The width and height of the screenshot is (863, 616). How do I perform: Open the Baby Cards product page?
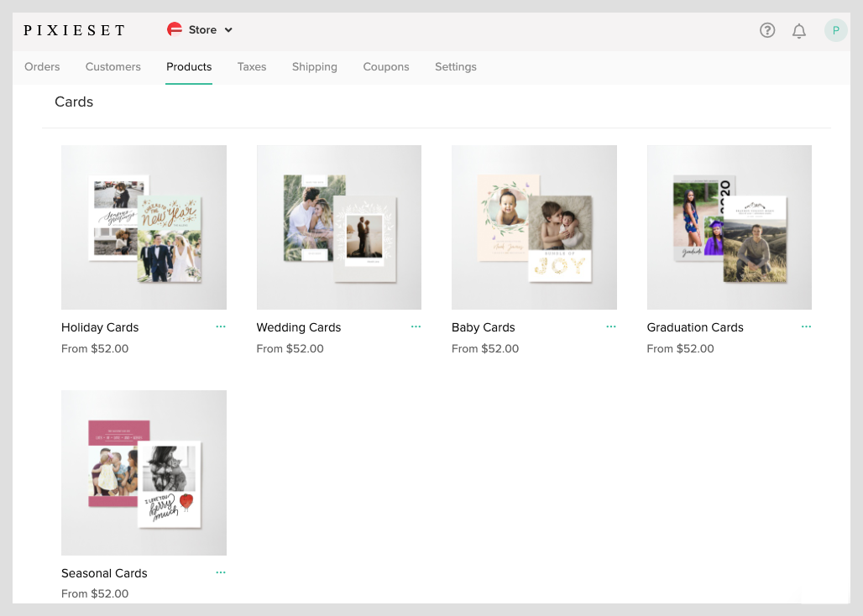483,327
